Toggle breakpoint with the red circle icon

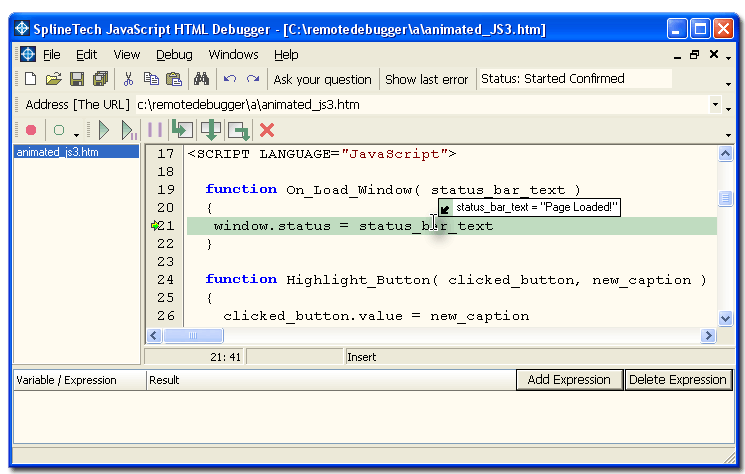tap(31, 130)
